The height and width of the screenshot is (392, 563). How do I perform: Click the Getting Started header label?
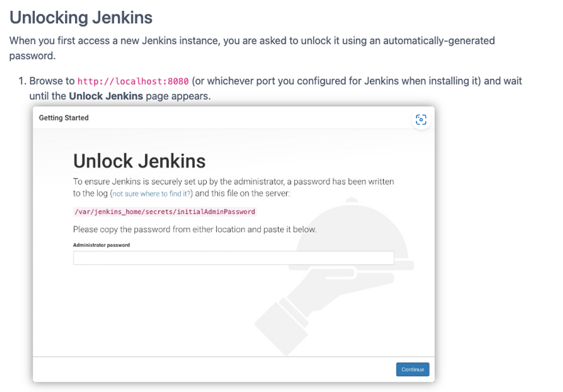[64, 118]
